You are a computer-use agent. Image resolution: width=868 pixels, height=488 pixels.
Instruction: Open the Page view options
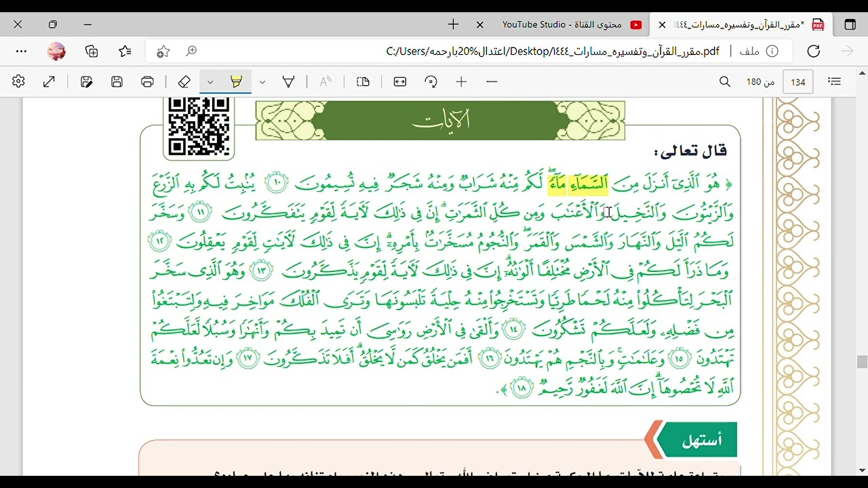point(363,81)
